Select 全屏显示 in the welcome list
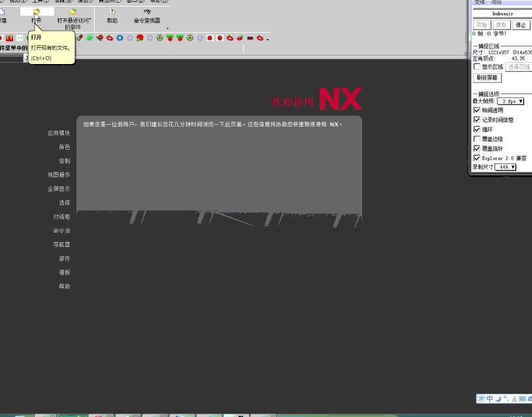This screenshot has height=417, width=532. [x=59, y=189]
